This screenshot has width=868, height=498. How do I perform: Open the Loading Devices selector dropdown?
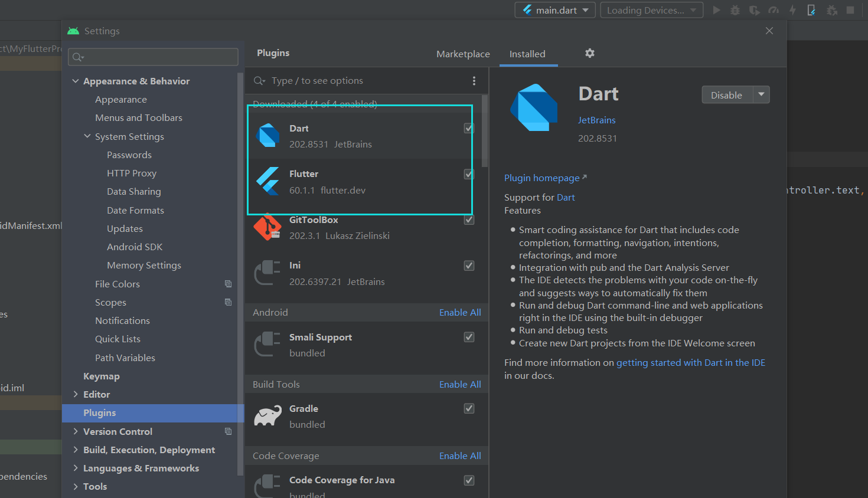pos(652,10)
